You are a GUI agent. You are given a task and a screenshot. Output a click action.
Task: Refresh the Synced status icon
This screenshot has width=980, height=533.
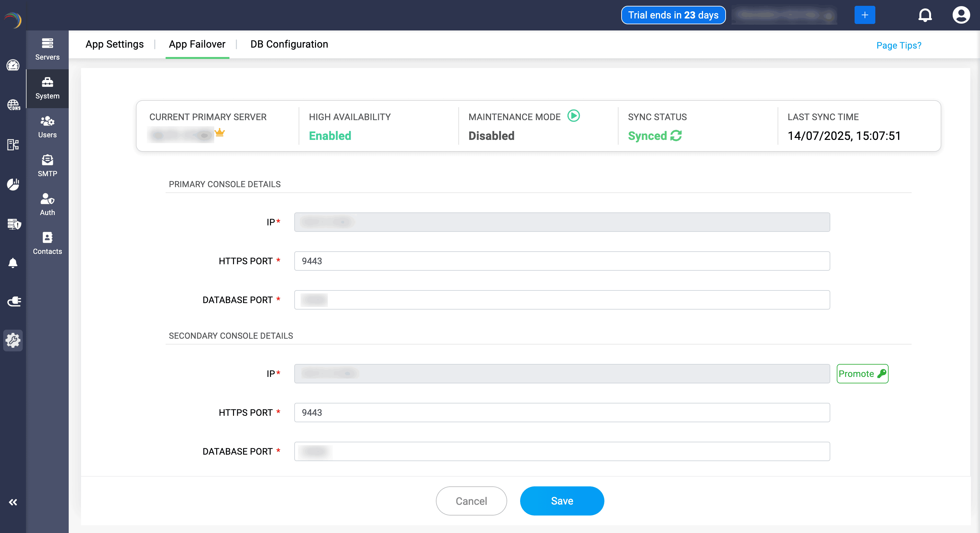676,136
